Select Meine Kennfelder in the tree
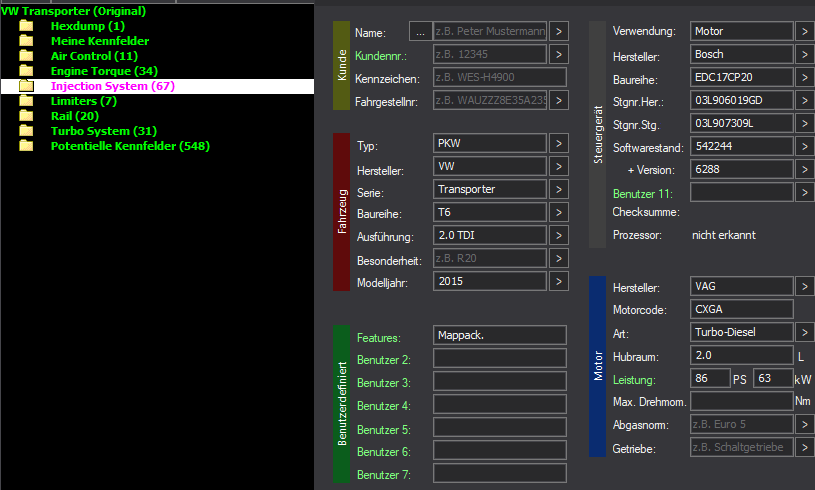The height and width of the screenshot is (490, 815). (100, 41)
